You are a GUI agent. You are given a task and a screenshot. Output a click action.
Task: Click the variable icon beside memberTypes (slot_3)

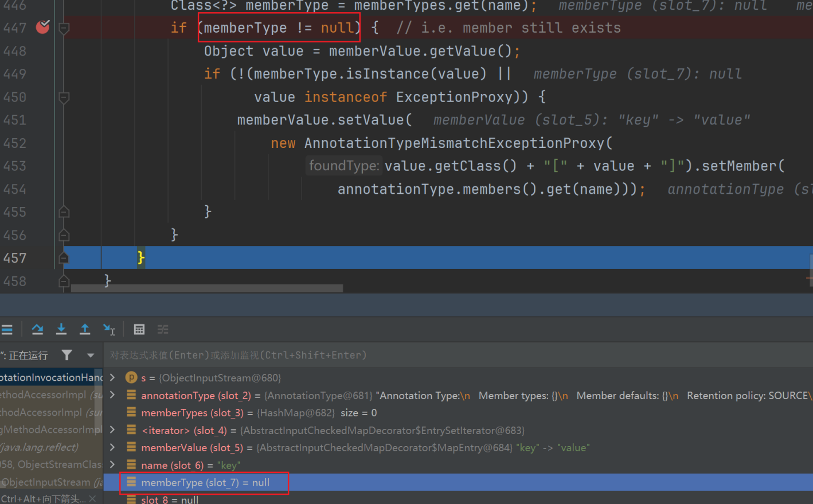131,412
